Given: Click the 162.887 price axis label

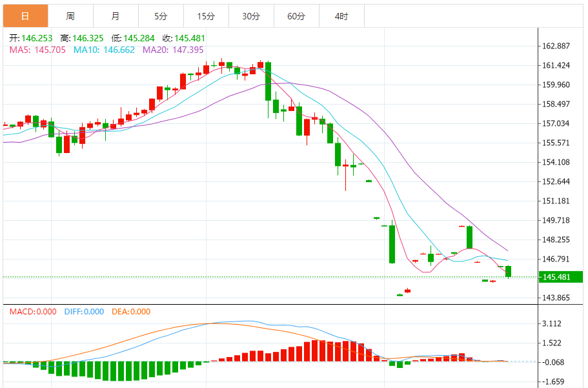Looking at the screenshot, I should (556, 46).
